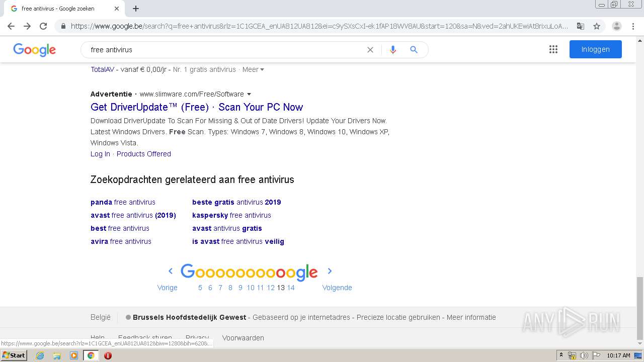Jump to results page 14
Screen dimensions: 644x362
click(x=291, y=288)
